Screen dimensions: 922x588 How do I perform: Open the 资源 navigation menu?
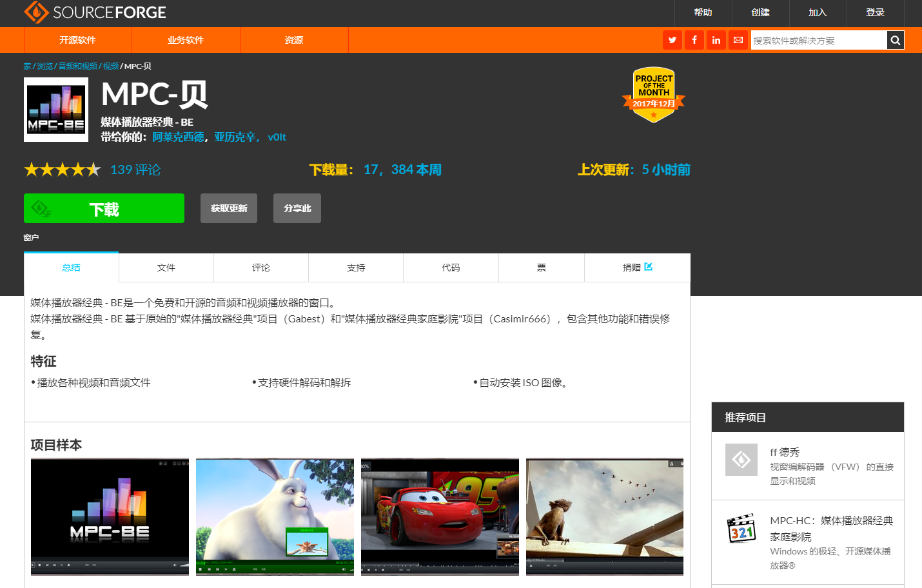(x=294, y=40)
